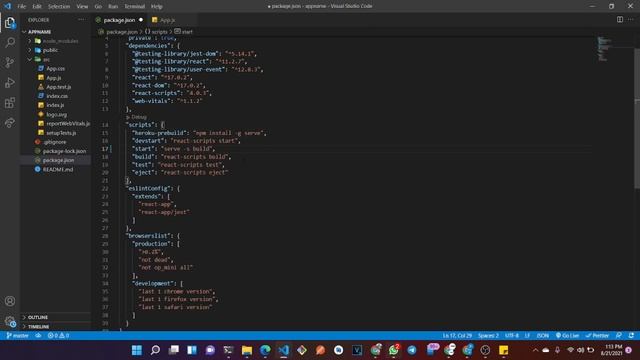Open Windows taskbar search

[x=155, y=350]
